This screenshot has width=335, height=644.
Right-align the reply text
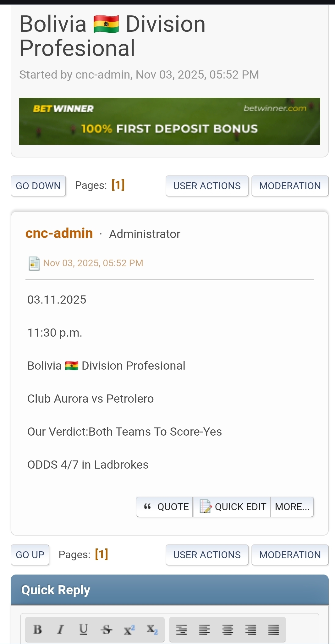[250, 630]
